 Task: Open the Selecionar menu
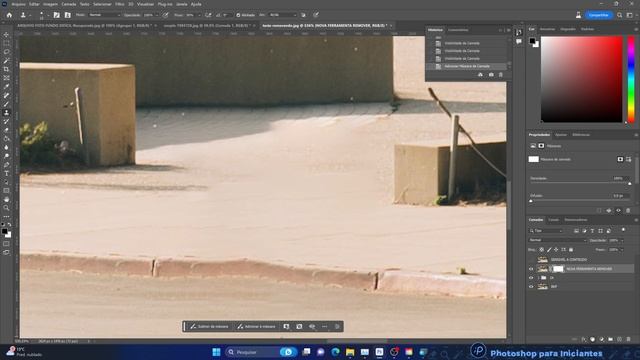pyautogui.click(x=102, y=4)
